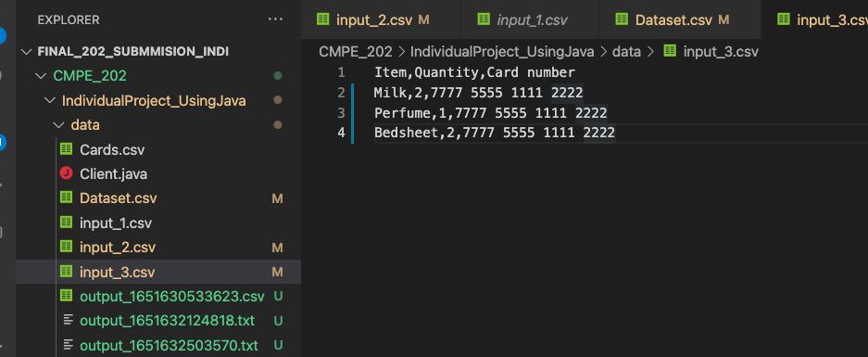868x357 pixels.
Task: Click data in the breadcrumb path
Action: [626, 52]
